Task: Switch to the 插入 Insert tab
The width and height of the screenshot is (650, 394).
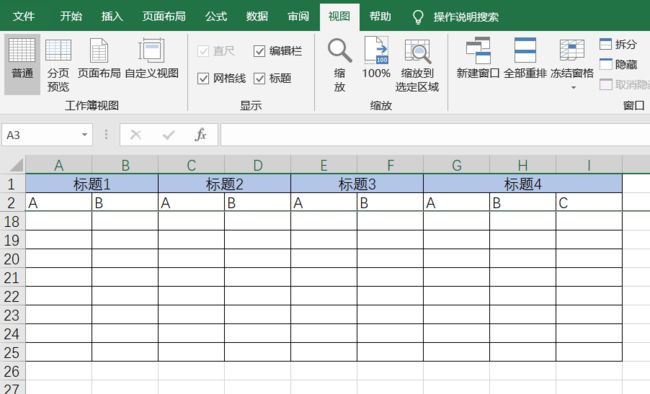Action: click(x=112, y=16)
